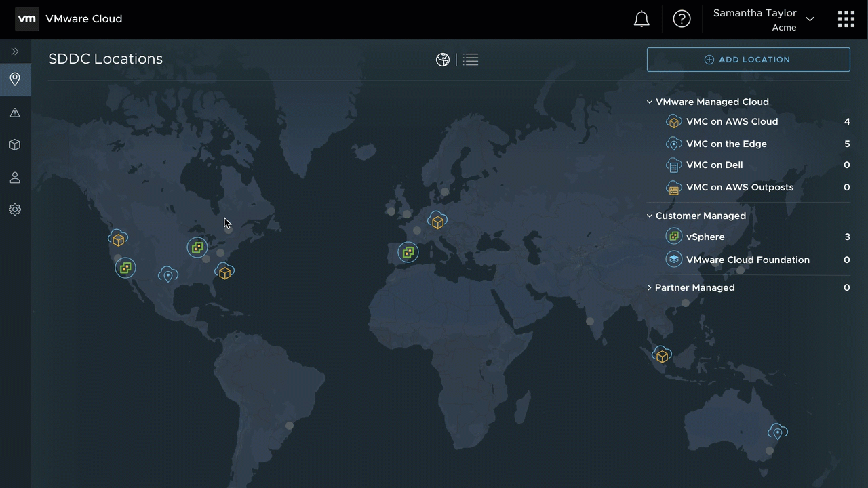Open the apps grid menu
Viewport: 868px width, 488px height.
point(846,19)
